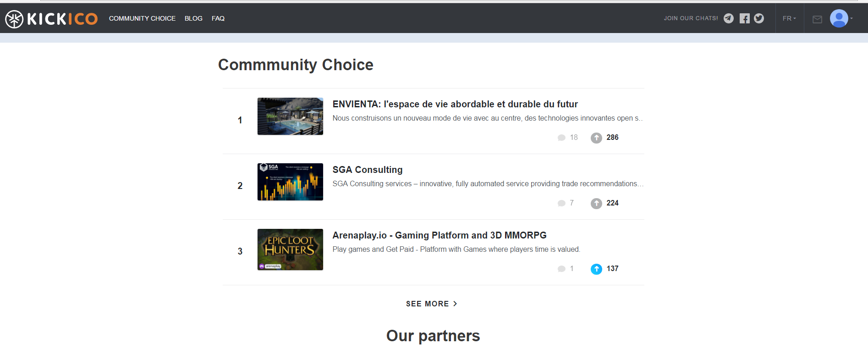Click the vote count 137
This screenshot has width=868, height=355.
pos(612,269)
